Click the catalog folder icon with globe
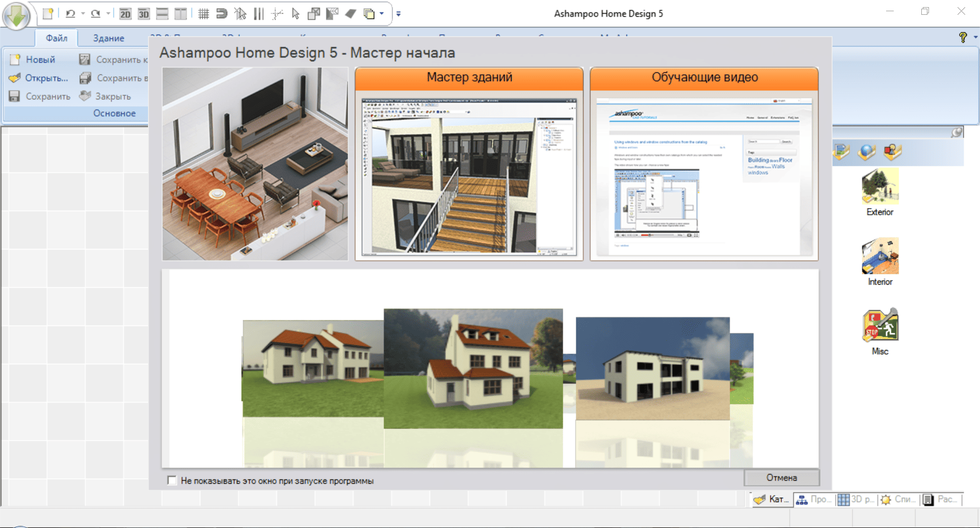This screenshot has width=980, height=528. [867, 152]
